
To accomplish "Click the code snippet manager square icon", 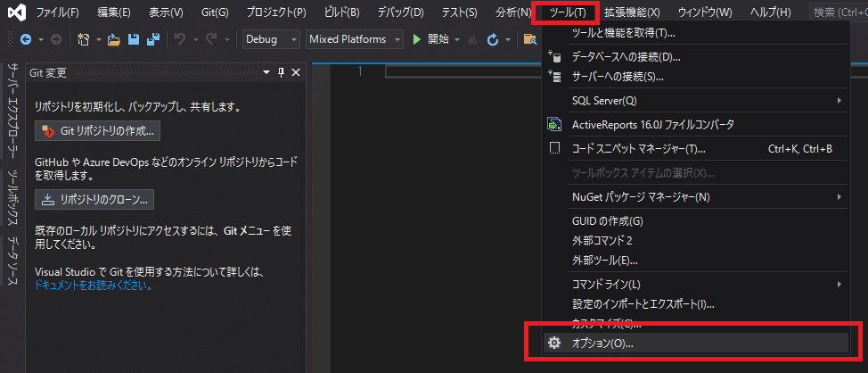I will [554, 148].
